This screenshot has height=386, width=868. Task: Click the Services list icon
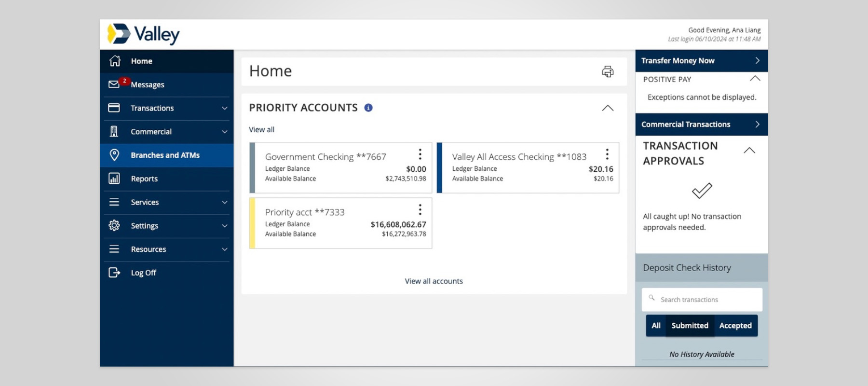click(114, 202)
